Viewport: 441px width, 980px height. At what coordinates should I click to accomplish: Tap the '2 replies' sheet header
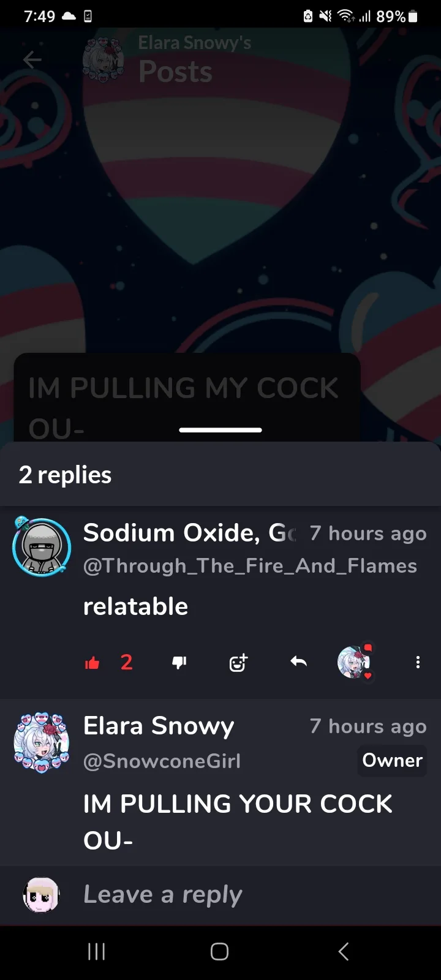click(x=66, y=475)
